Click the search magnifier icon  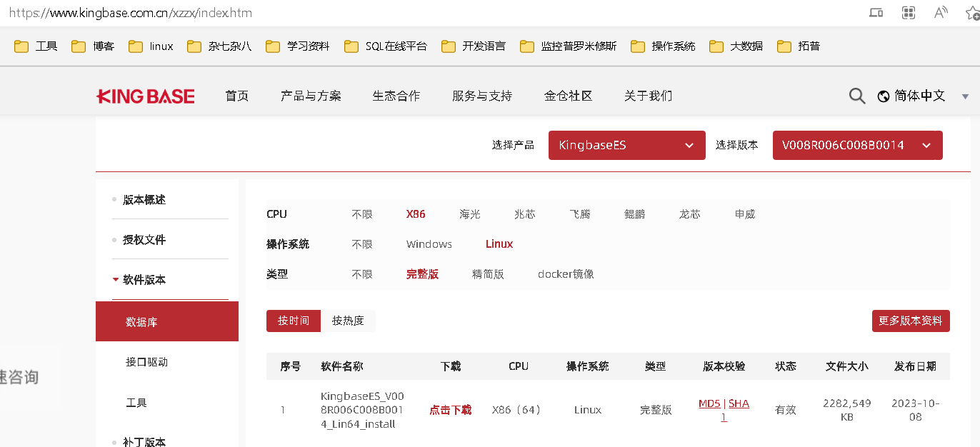(857, 96)
